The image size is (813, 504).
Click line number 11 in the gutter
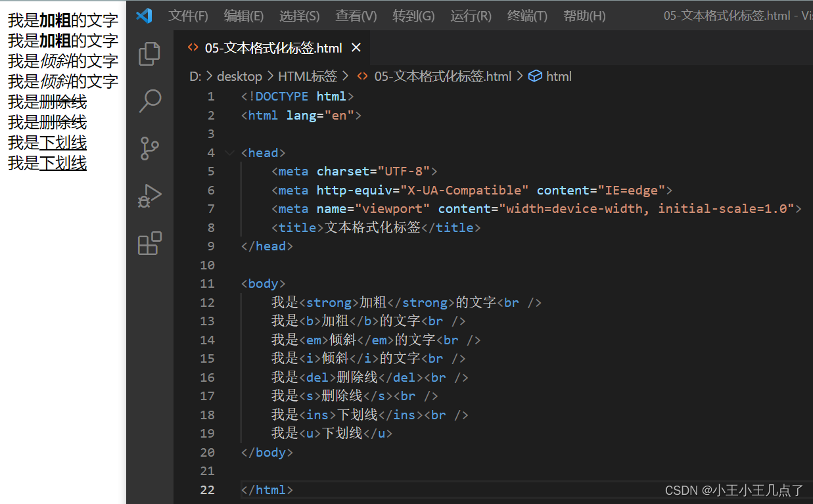pos(207,284)
